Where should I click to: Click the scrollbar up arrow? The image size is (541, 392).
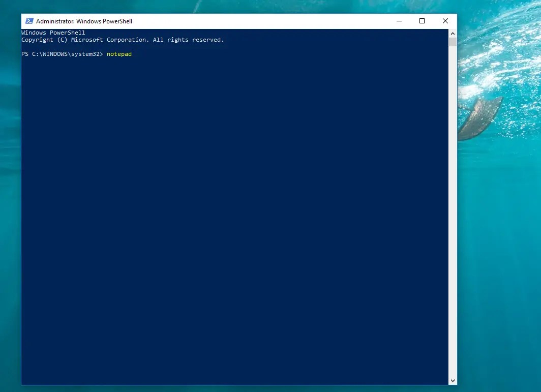click(x=452, y=33)
